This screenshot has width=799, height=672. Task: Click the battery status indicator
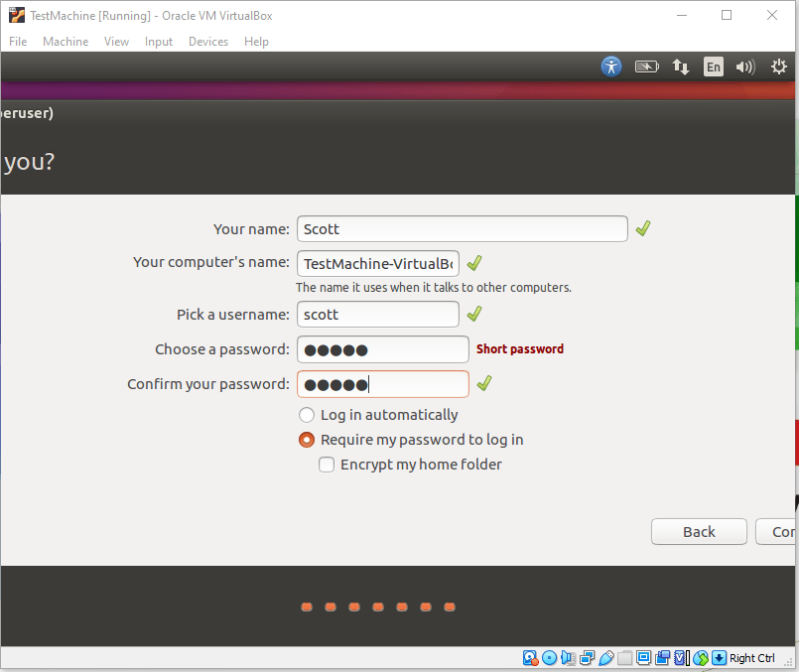646,67
